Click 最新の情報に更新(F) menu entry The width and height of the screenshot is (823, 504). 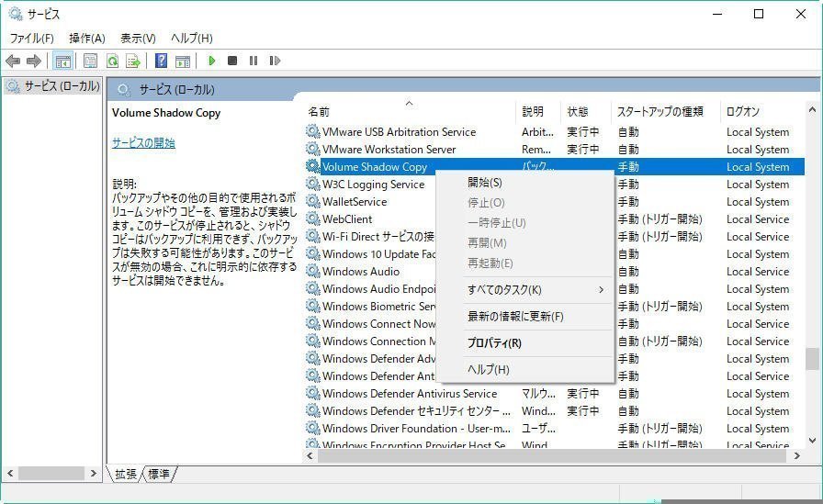[515, 317]
